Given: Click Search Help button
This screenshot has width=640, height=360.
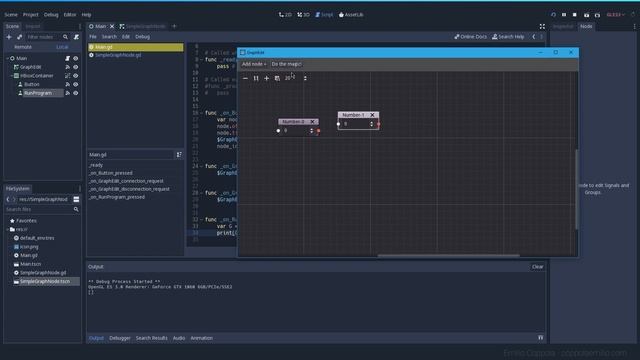Looking at the screenshot, I should (x=508, y=37).
